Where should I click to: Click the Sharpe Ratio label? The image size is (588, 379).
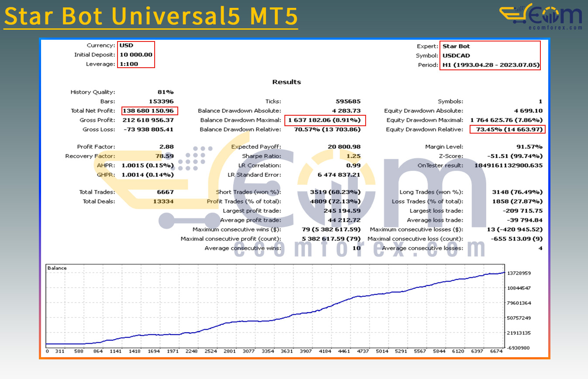point(262,156)
